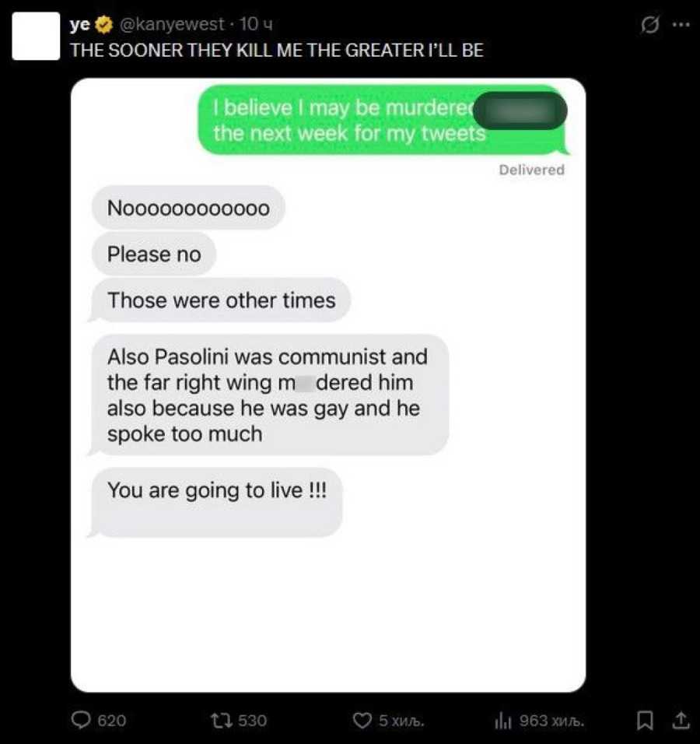Click the retweet icon
700x744 pixels.
[221, 721]
